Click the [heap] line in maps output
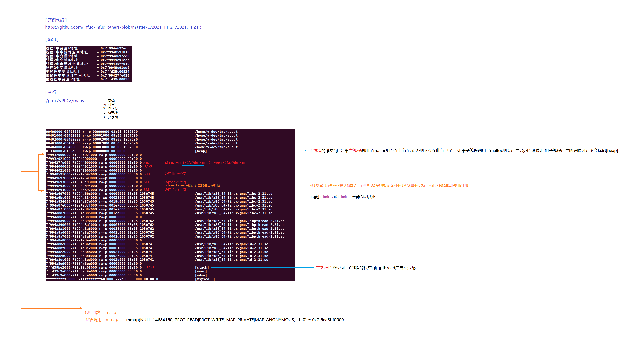 pos(201,151)
